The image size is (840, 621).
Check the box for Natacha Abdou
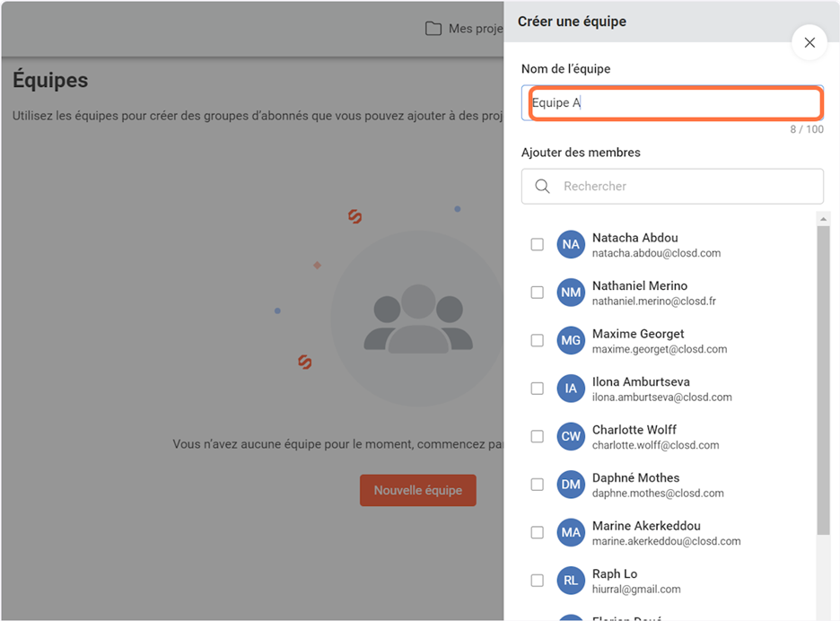click(x=537, y=244)
